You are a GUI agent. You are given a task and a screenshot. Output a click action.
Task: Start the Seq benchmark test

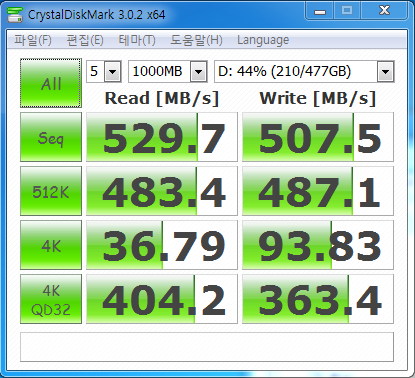tap(51, 137)
